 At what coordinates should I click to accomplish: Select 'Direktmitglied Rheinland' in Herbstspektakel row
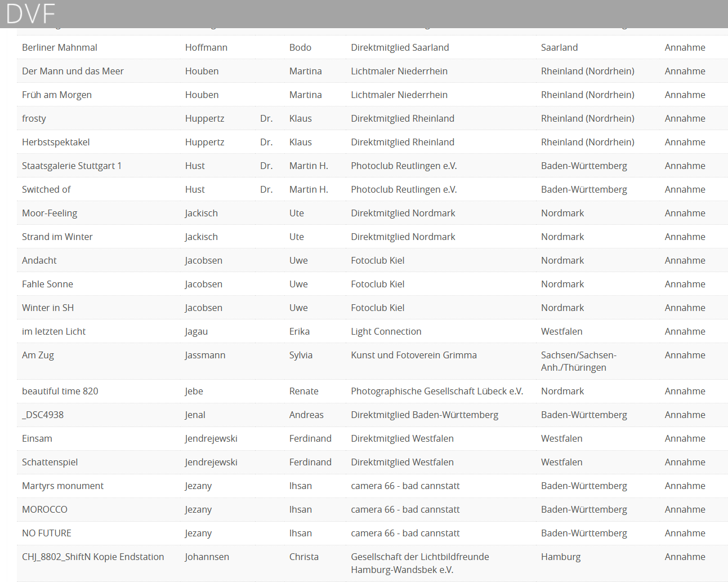[403, 142]
